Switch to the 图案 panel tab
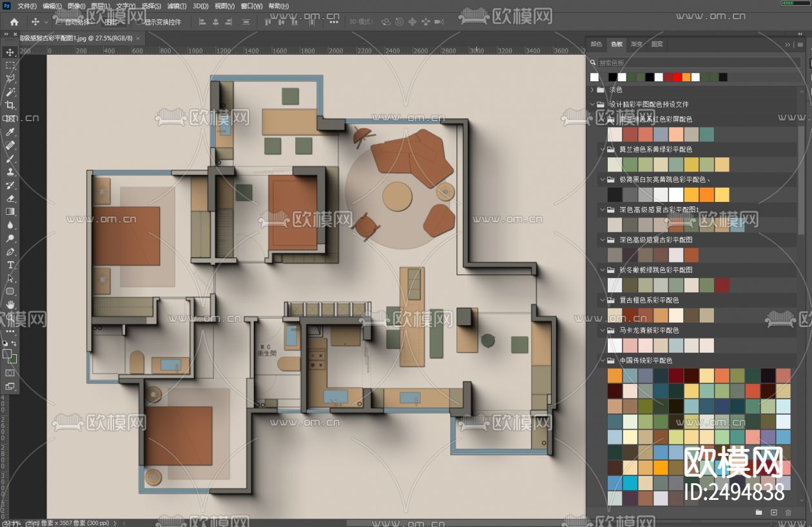 (657, 45)
